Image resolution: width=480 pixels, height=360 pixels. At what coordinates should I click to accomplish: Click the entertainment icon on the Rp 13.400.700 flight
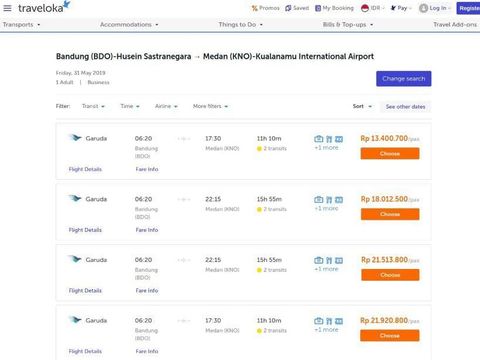(x=339, y=139)
